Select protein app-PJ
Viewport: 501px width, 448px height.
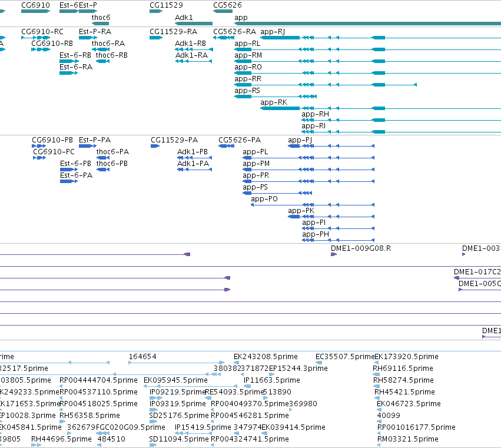coord(331,146)
